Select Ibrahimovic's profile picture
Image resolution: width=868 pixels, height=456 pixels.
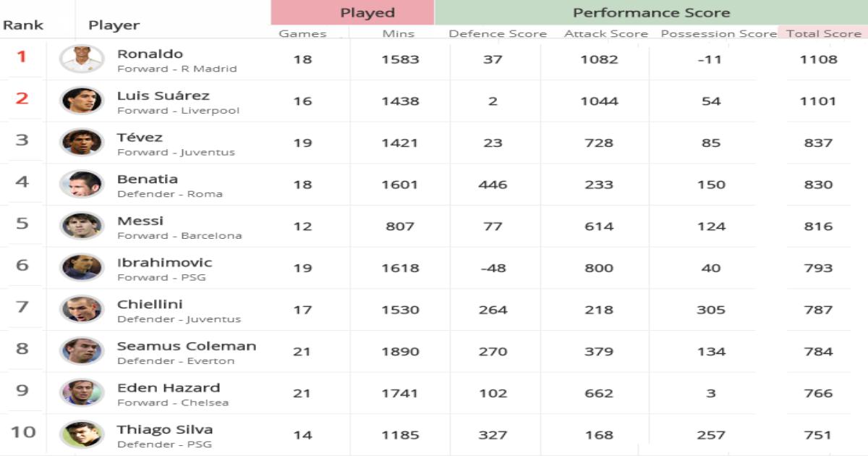coord(81,268)
